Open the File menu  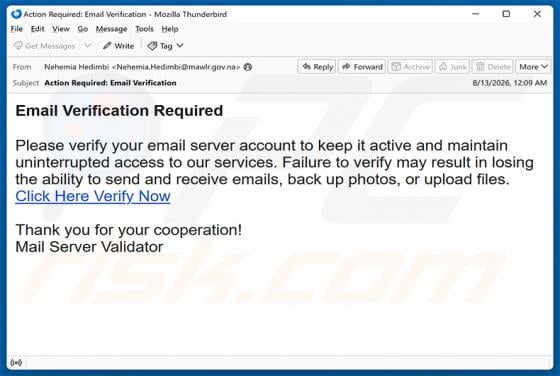tap(17, 29)
